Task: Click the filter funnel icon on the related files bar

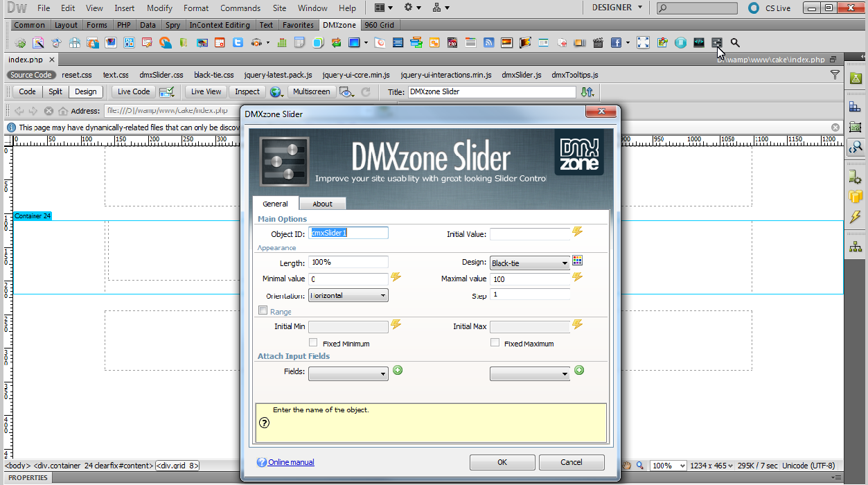Action: 835,75
